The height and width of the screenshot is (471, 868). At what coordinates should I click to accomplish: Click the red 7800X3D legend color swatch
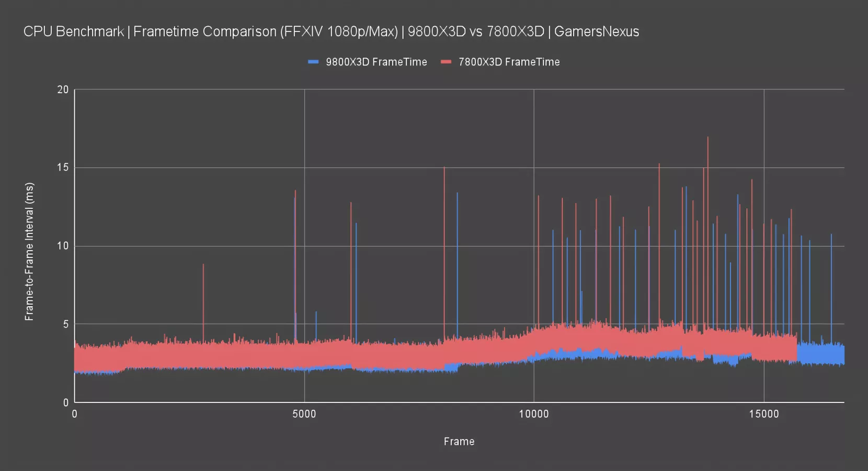tap(446, 62)
